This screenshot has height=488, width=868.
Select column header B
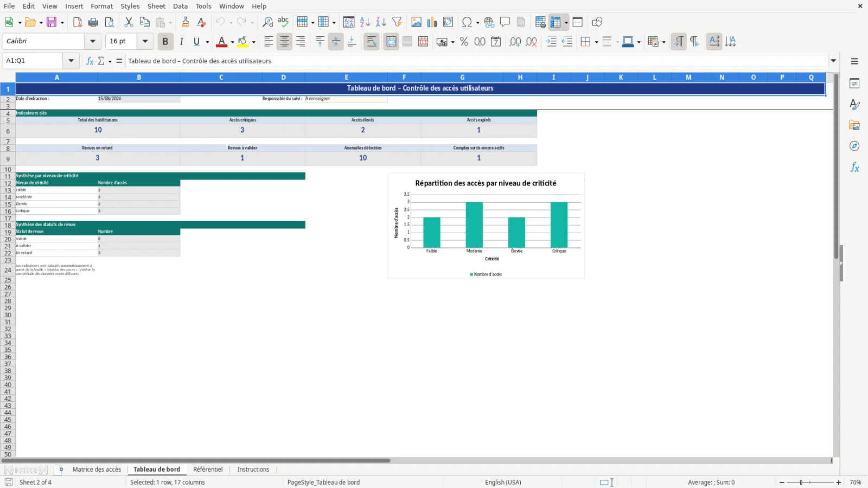click(139, 78)
